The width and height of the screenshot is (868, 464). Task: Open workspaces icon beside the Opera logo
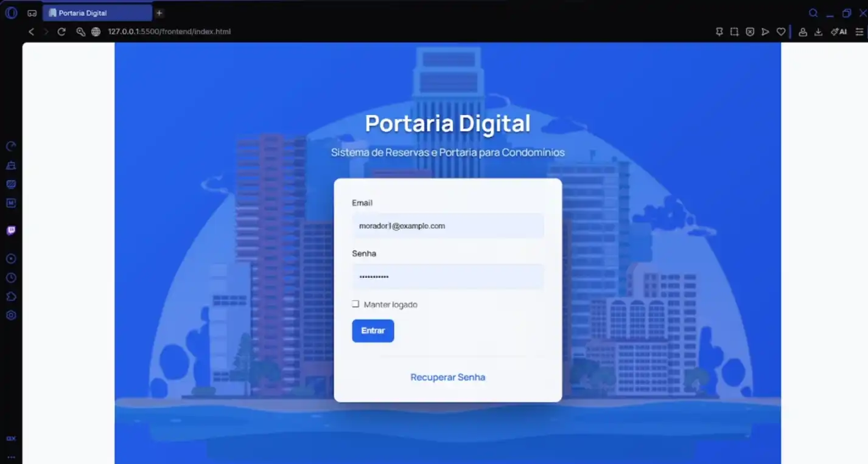coord(32,13)
